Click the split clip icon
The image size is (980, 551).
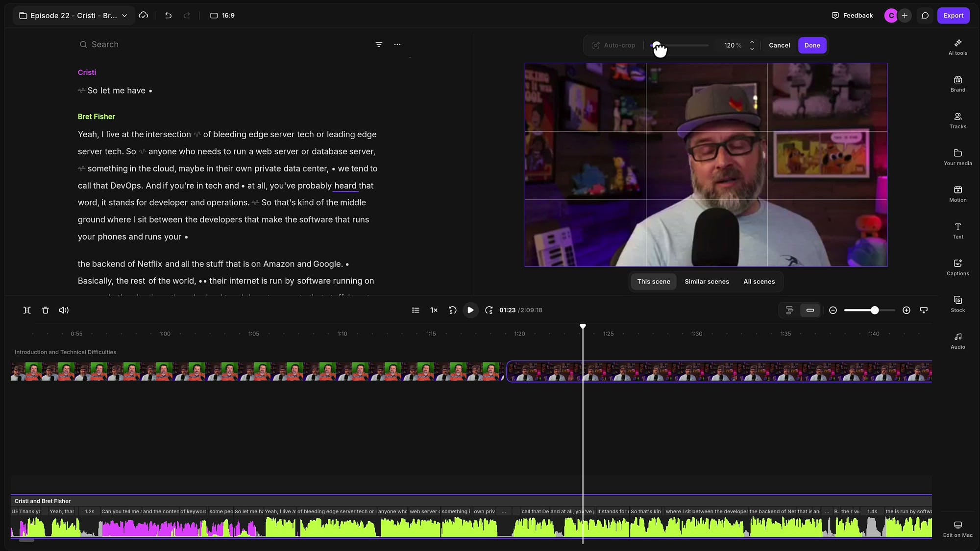point(27,310)
